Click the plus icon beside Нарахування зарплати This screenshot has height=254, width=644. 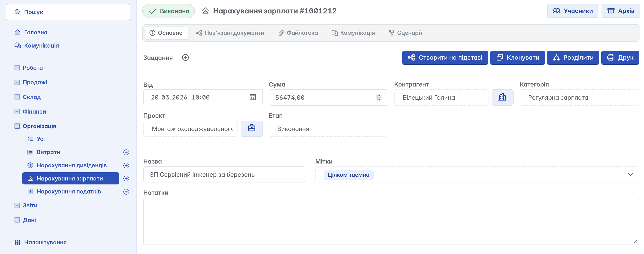pos(126,179)
